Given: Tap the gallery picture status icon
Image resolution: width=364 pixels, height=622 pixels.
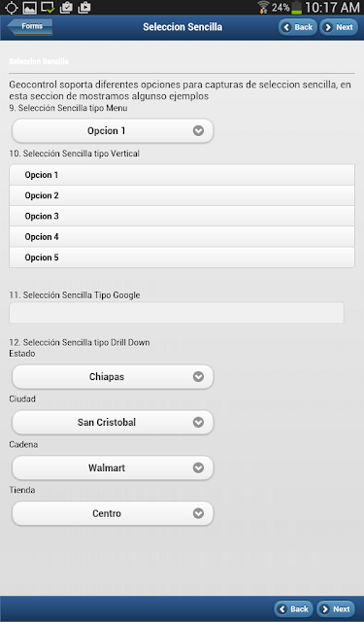Looking at the screenshot, I should [30, 7].
